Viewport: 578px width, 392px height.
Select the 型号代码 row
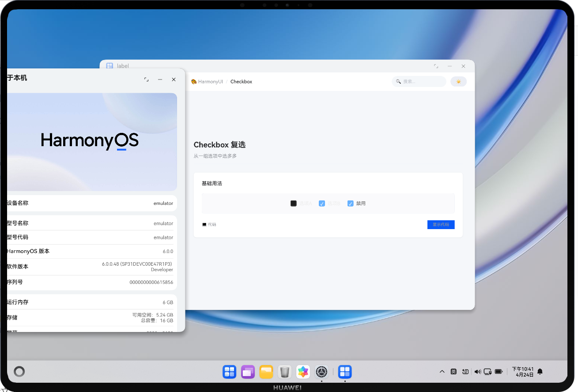pos(92,237)
